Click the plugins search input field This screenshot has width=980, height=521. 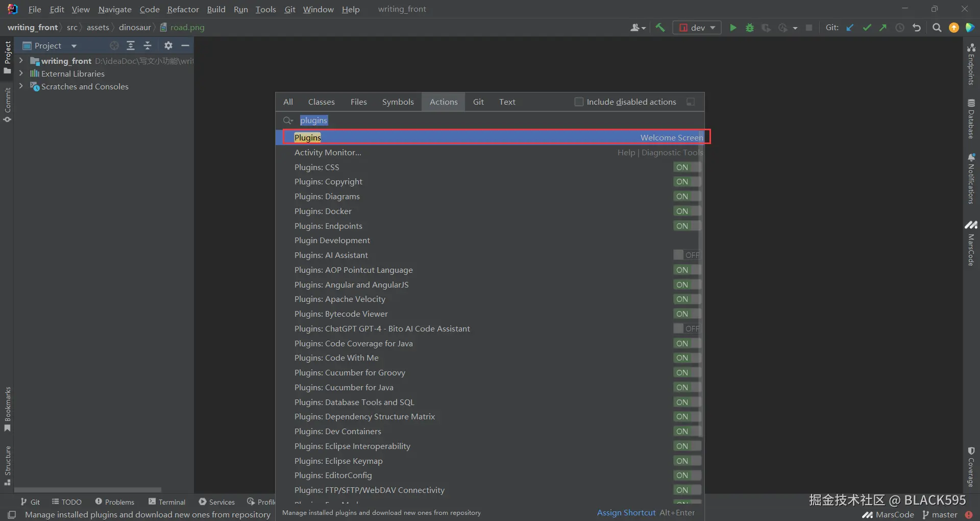coord(490,121)
